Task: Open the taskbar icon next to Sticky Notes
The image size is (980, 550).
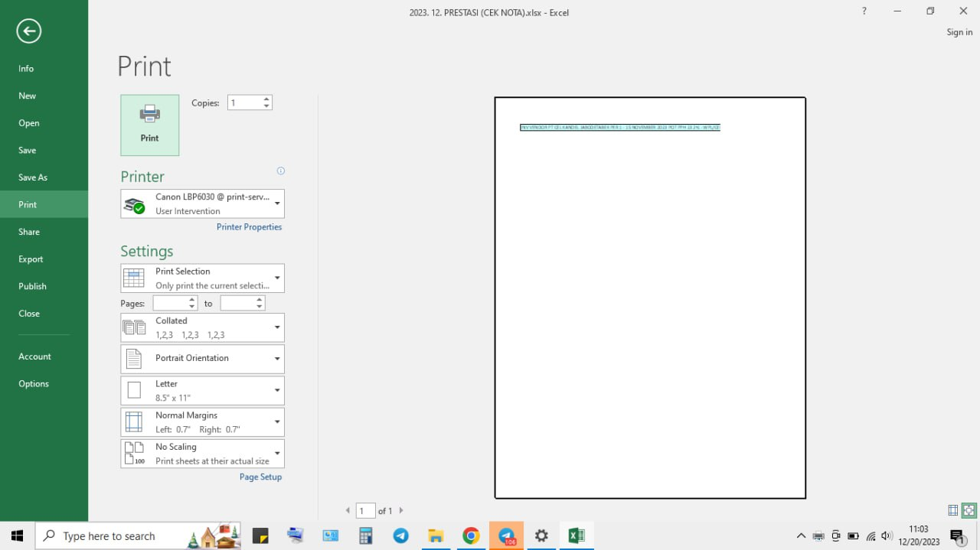Action: 296,536
